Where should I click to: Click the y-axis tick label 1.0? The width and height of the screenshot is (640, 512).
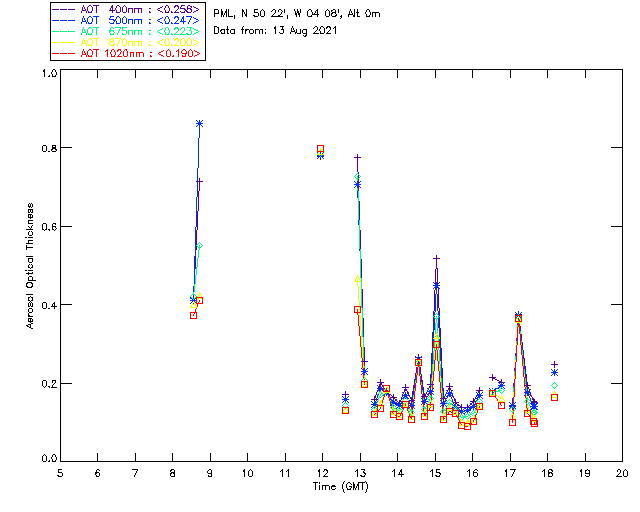point(48,74)
